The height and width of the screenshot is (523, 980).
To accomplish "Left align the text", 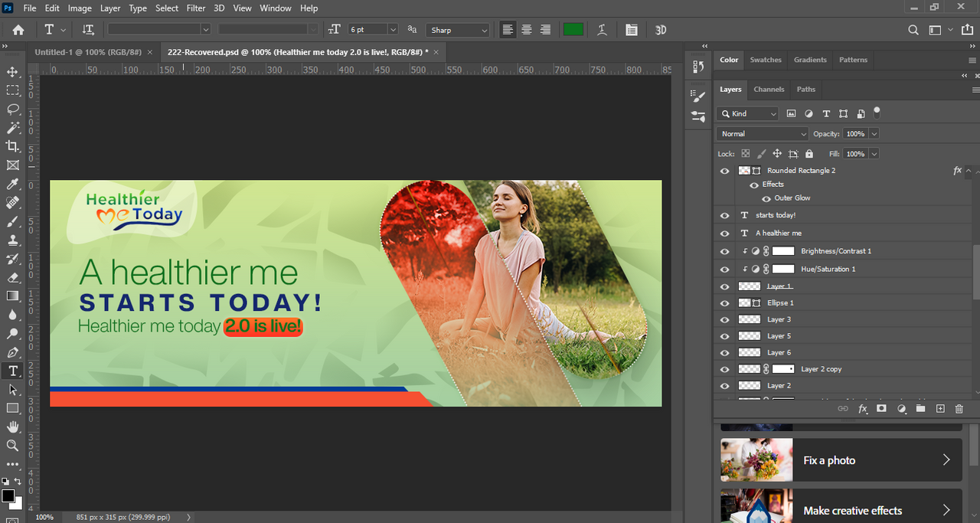I will [x=508, y=30].
